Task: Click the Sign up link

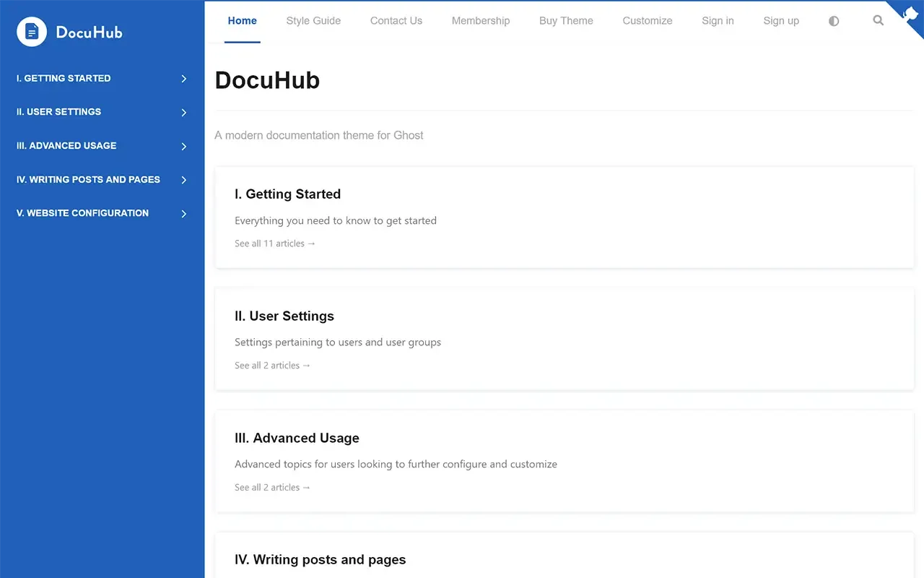Action: pyautogui.click(x=781, y=21)
